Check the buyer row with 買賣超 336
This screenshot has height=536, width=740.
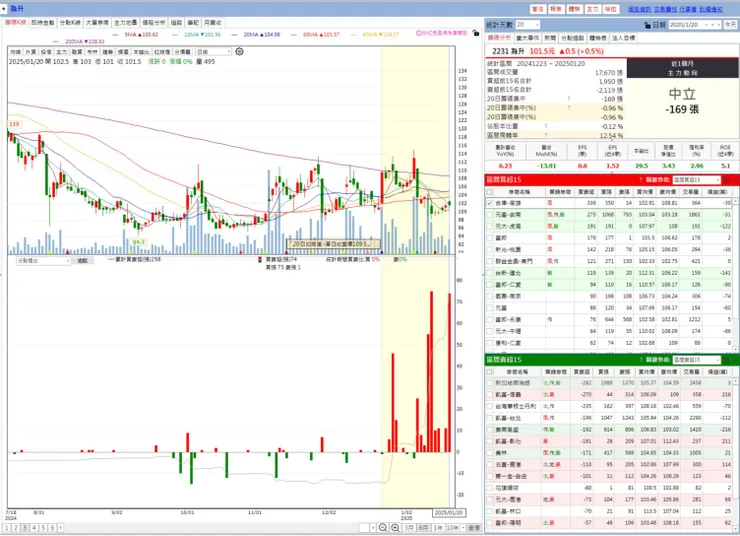point(489,203)
